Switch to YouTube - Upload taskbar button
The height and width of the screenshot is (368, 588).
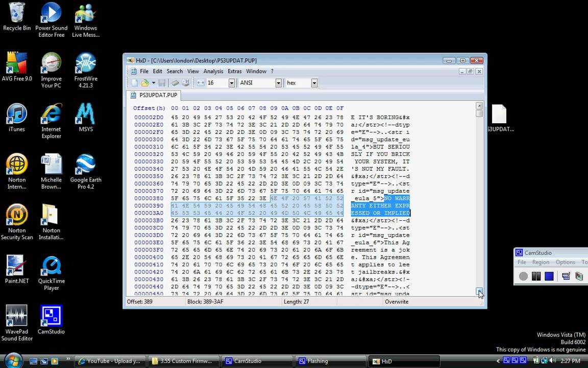point(110,361)
